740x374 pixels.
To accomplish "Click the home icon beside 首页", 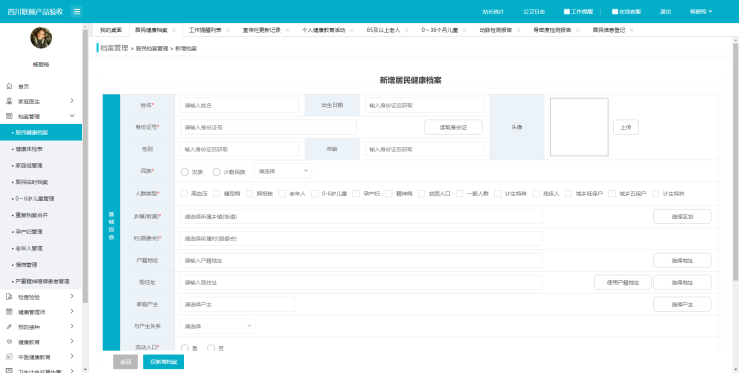I will [9, 86].
